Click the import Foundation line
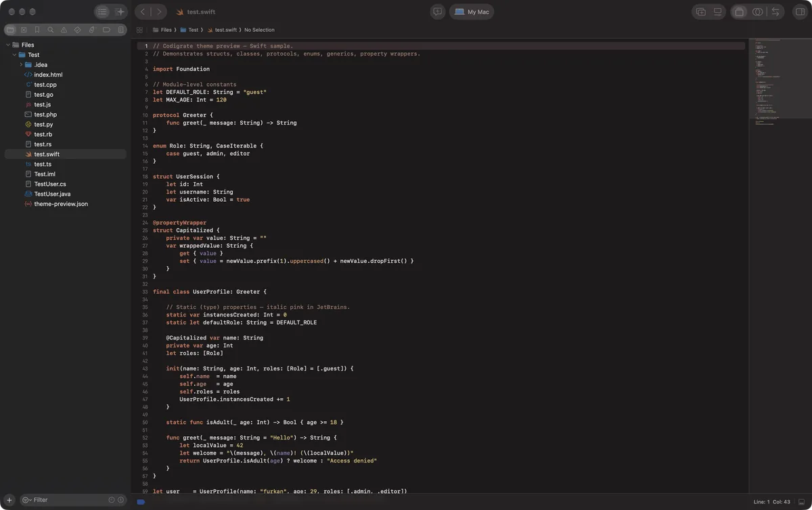 click(181, 69)
